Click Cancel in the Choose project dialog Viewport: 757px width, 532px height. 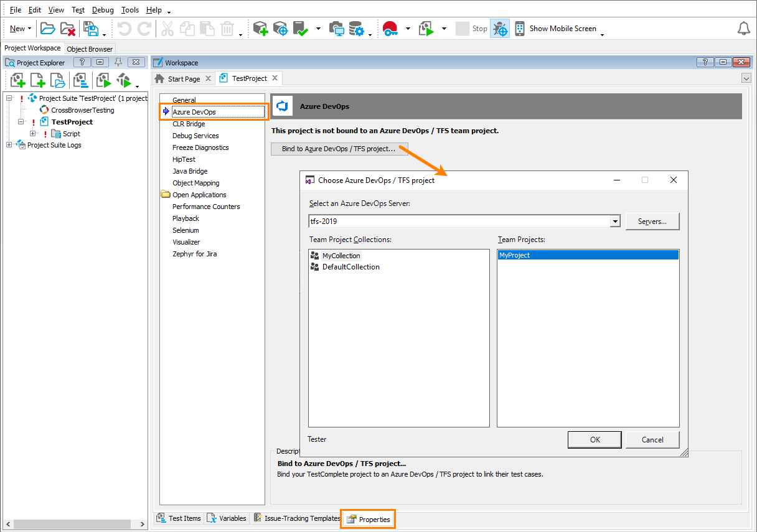click(x=652, y=439)
